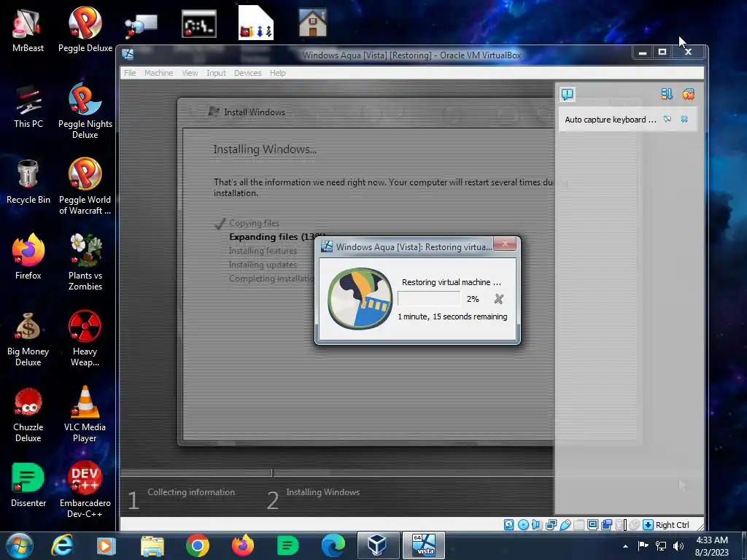The height and width of the screenshot is (560, 747).
Task: Click the recording status bar icon
Action: (606, 525)
